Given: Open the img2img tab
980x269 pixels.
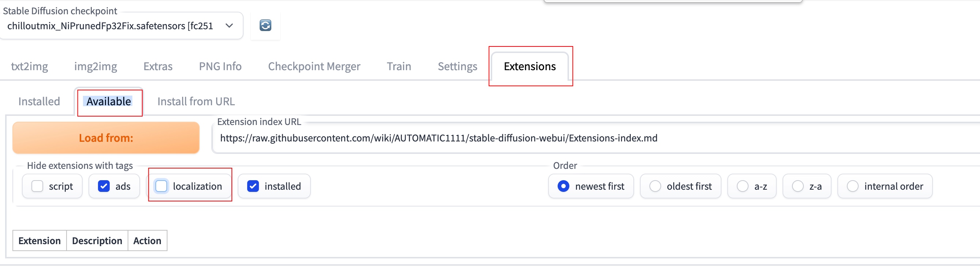Looking at the screenshot, I should (95, 67).
